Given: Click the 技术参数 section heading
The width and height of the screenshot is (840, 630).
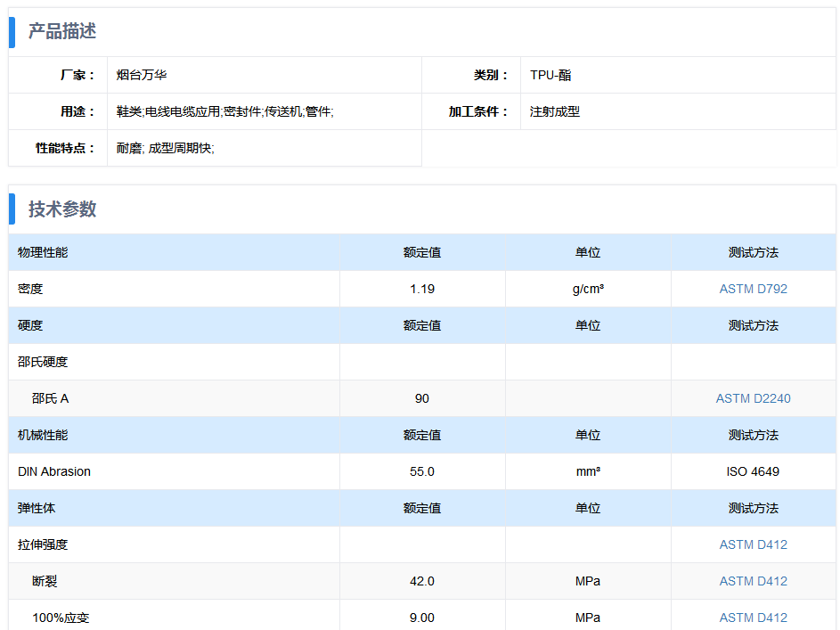Looking at the screenshot, I should [61, 209].
